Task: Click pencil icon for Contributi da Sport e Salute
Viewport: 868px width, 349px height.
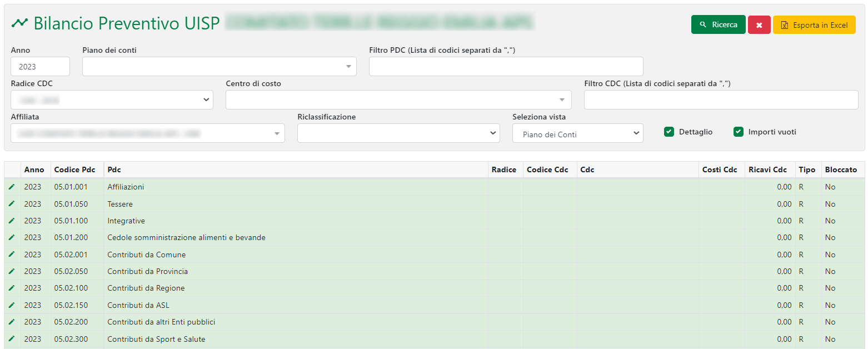Action: 12,339
